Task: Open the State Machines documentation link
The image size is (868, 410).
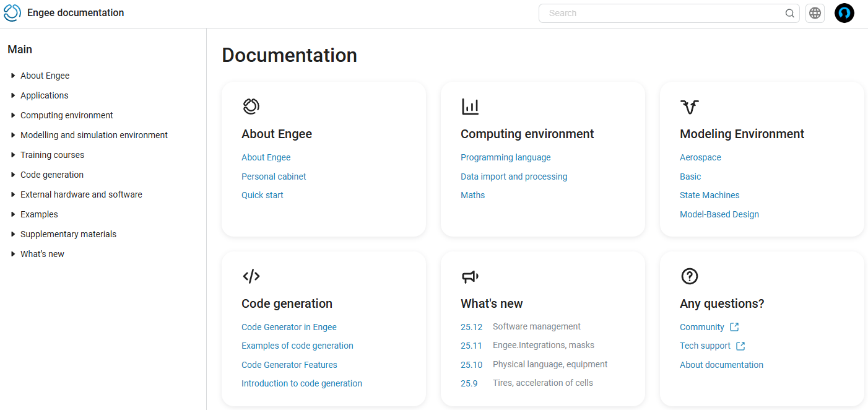Action: tap(710, 194)
